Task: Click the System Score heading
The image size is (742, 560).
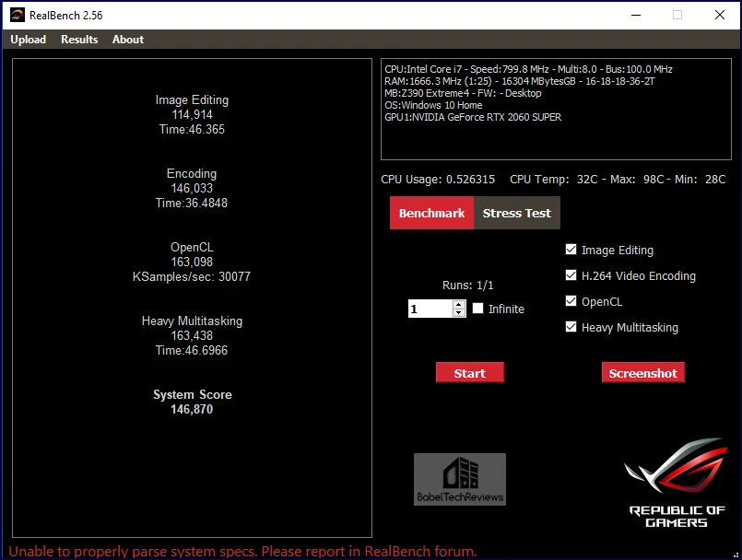Action: 192,394
